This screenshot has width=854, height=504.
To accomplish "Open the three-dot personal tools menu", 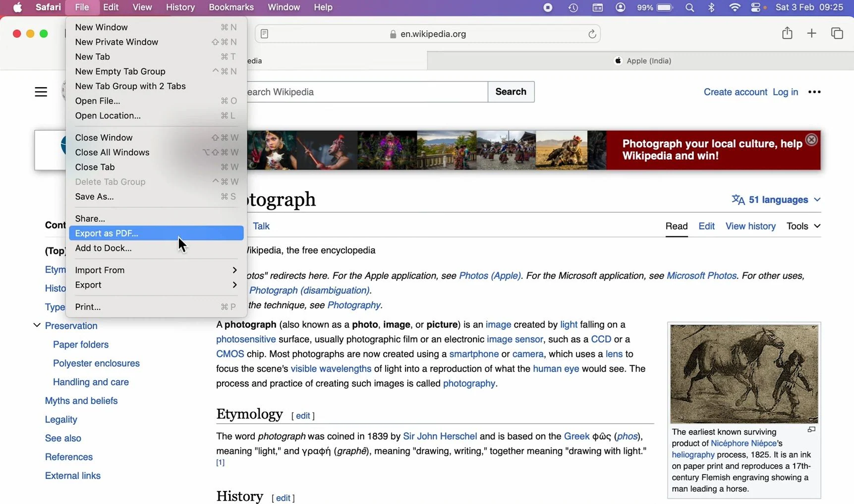I will point(814,92).
